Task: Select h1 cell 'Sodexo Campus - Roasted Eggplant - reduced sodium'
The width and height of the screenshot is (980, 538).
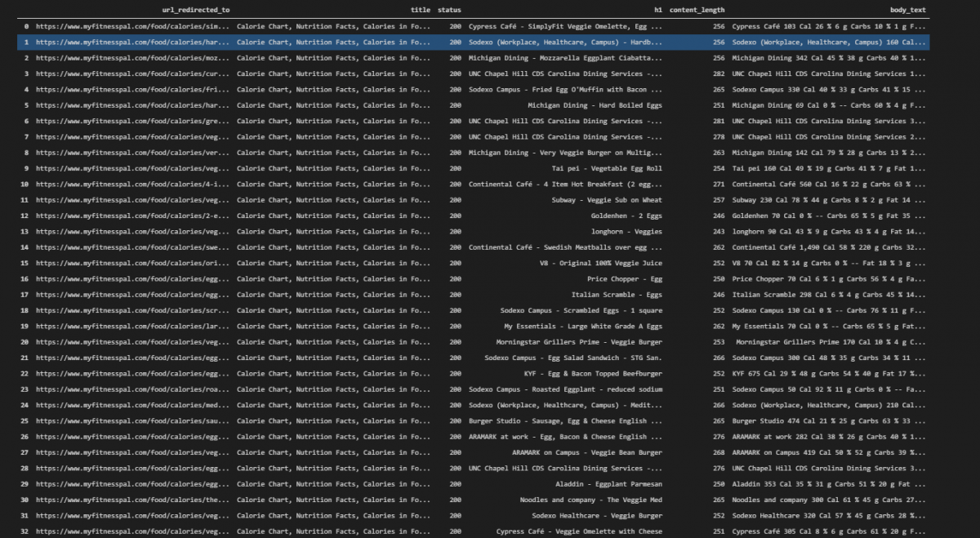Action: pos(565,389)
